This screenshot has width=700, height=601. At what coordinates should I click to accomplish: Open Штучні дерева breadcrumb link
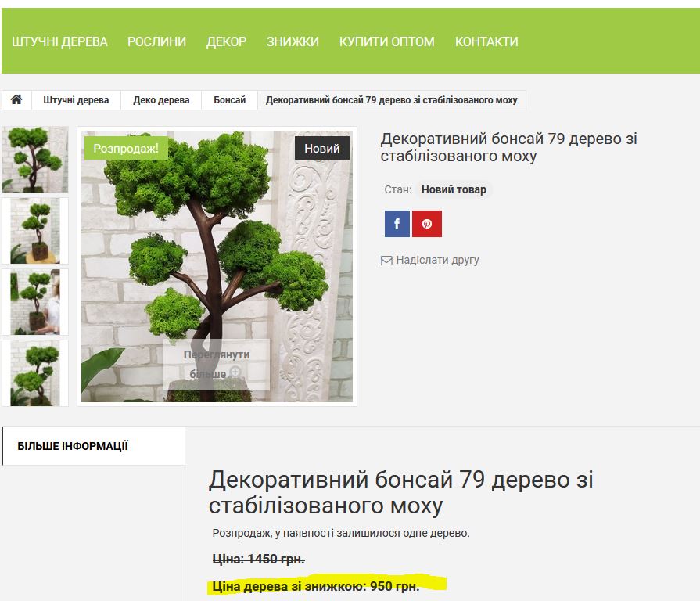[x=77, y=99]
